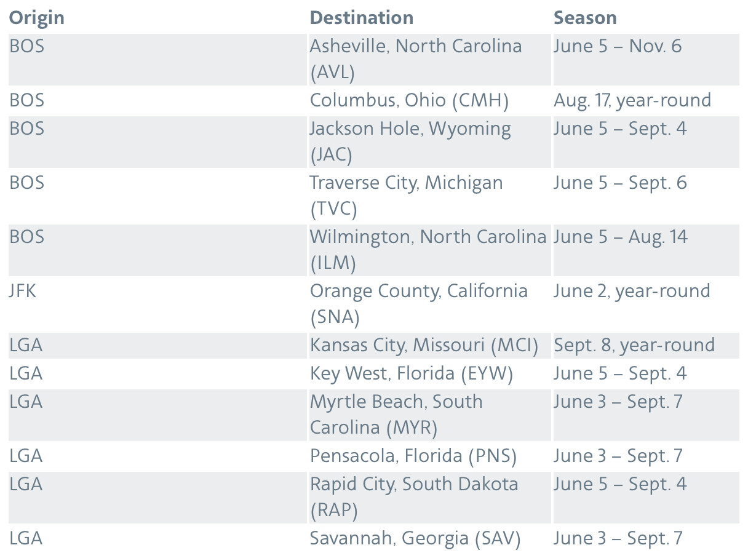The image size is (756, 553).
Task: Select Rapid City, South Dakota (RAP) cell
Action: [x=414, y=497]
